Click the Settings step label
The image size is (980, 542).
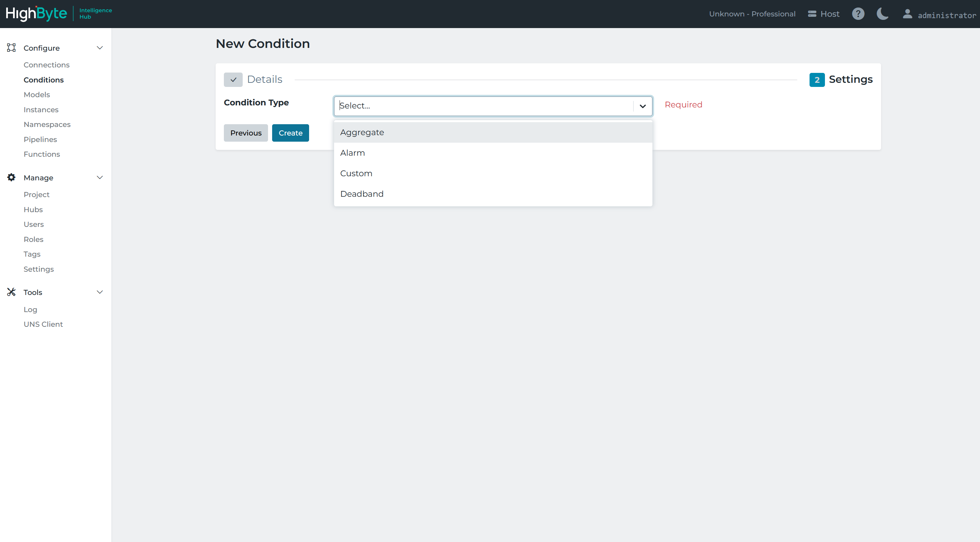click(x=850, y=79)
